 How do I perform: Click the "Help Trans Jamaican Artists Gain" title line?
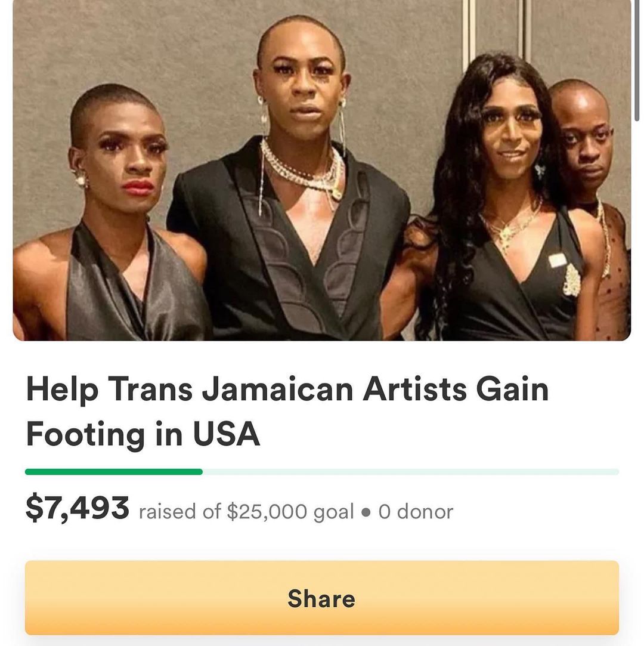pos(287,389)
